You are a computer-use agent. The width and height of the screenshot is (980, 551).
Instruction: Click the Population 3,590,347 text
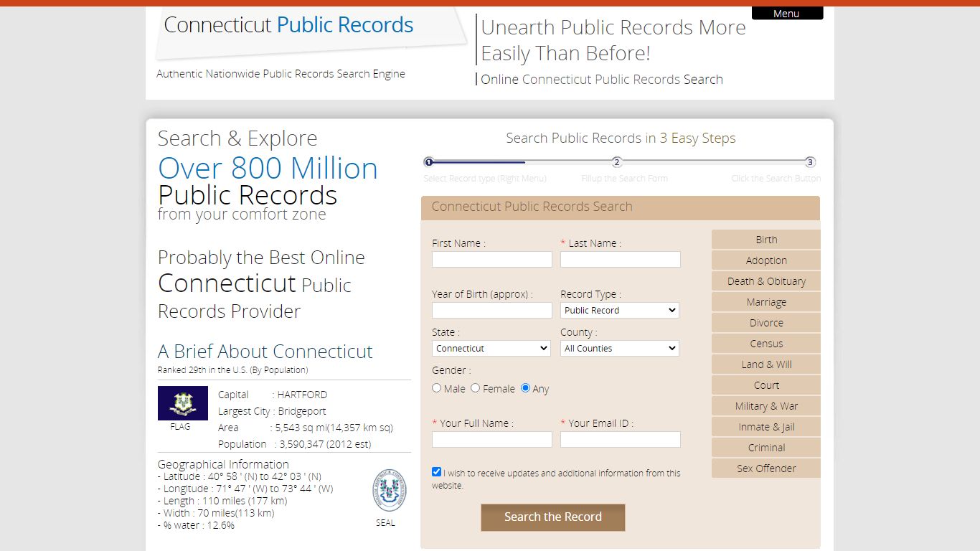(295, 444)
